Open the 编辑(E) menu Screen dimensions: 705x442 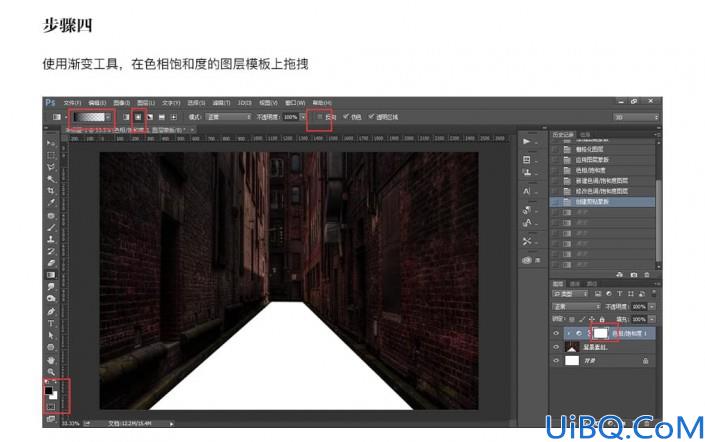[x=97, y=103]
